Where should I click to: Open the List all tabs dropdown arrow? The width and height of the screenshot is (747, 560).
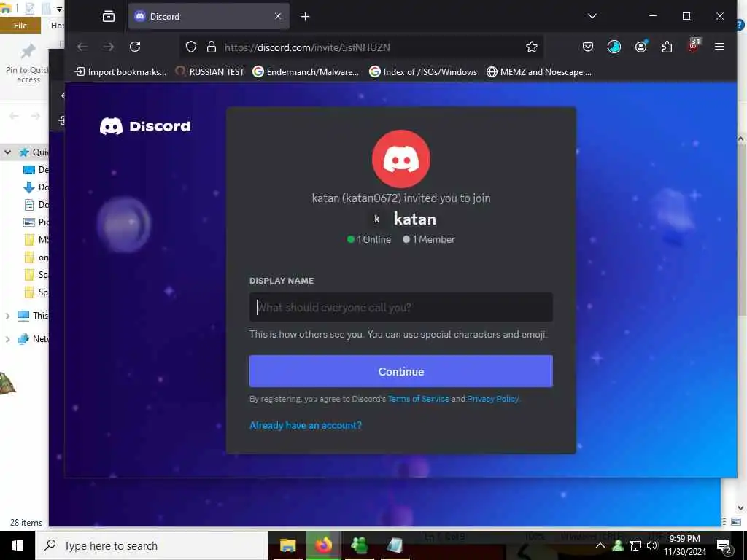click(592, 16)
